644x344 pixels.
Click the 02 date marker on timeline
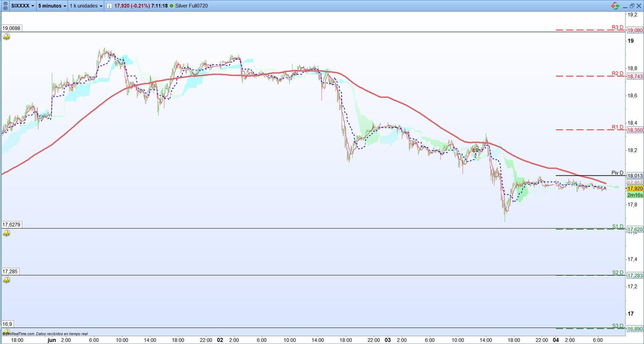220,340
